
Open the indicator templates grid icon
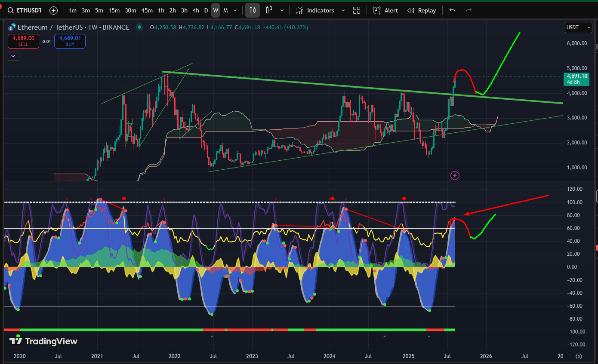tap(357, 10)
